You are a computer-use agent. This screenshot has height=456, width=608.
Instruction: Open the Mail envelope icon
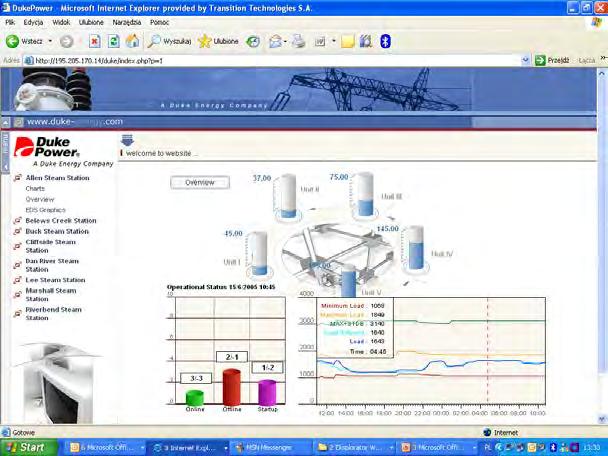coord(275,41)
